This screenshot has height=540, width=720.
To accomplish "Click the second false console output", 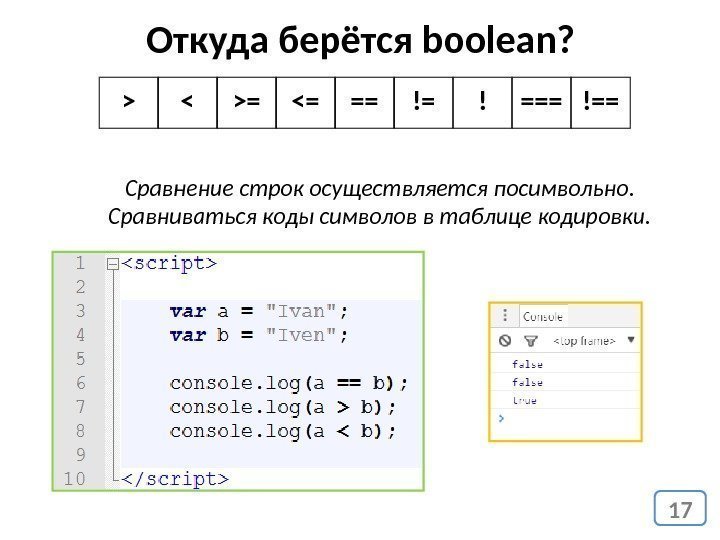I will coord(527,382).
